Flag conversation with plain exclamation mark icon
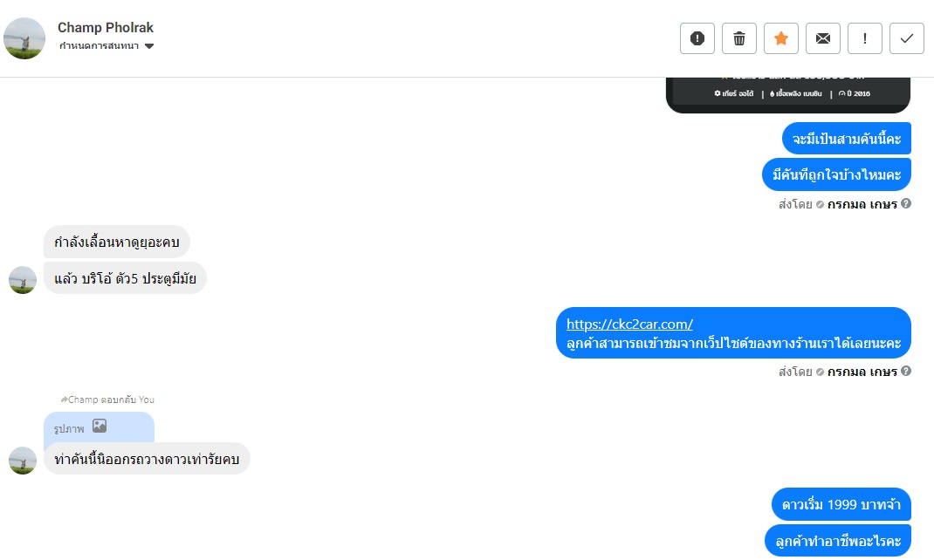This screenshot has width=934, height=560. tap(865, 38)
